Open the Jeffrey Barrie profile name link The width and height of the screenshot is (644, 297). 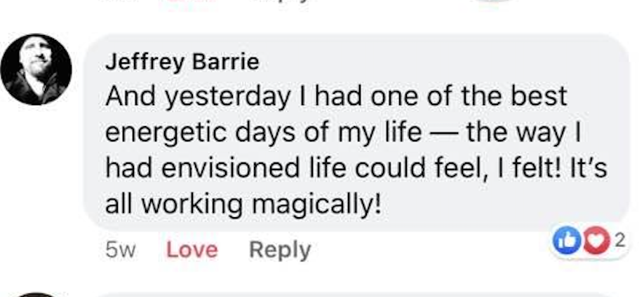tap(182, 62)
